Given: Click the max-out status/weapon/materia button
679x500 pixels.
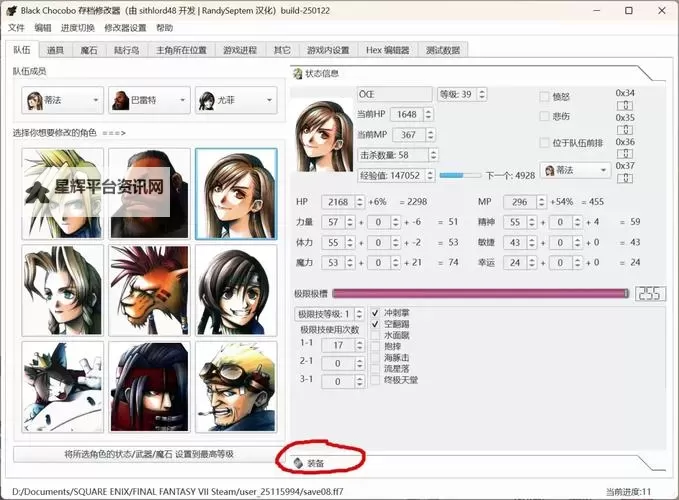Looking at the screenshot, I should [x=149, y=454].
